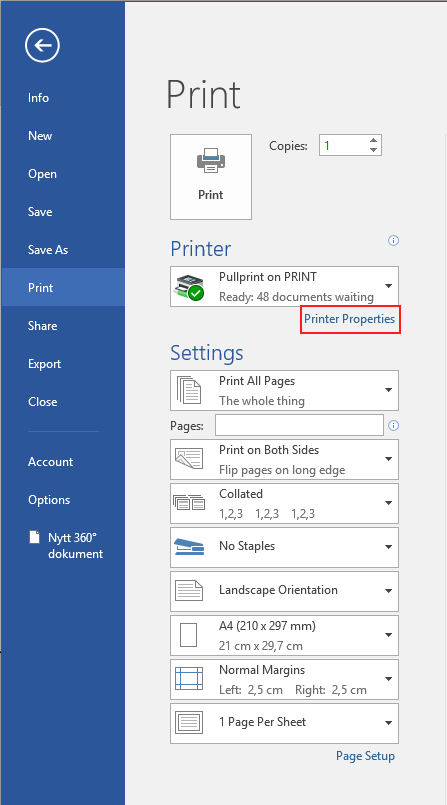Open the 1 Page Per Sheet dropdown
This screenshot has width=447, height=805.
(x=284, y=723)
